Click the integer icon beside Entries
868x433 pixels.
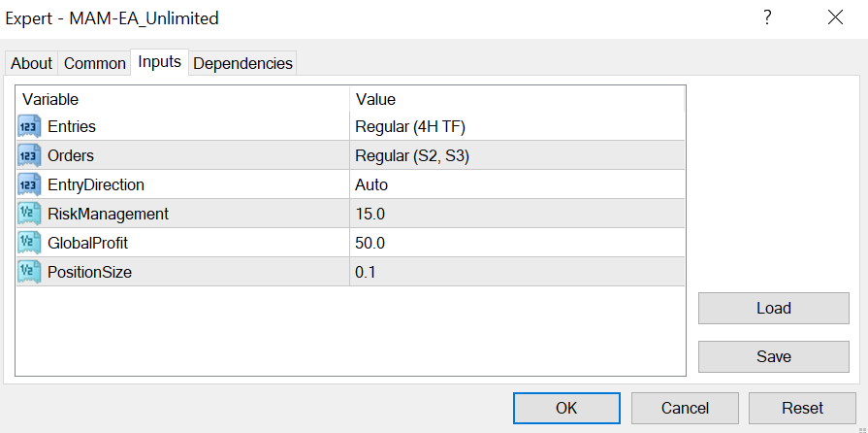(x=28, y=126)
